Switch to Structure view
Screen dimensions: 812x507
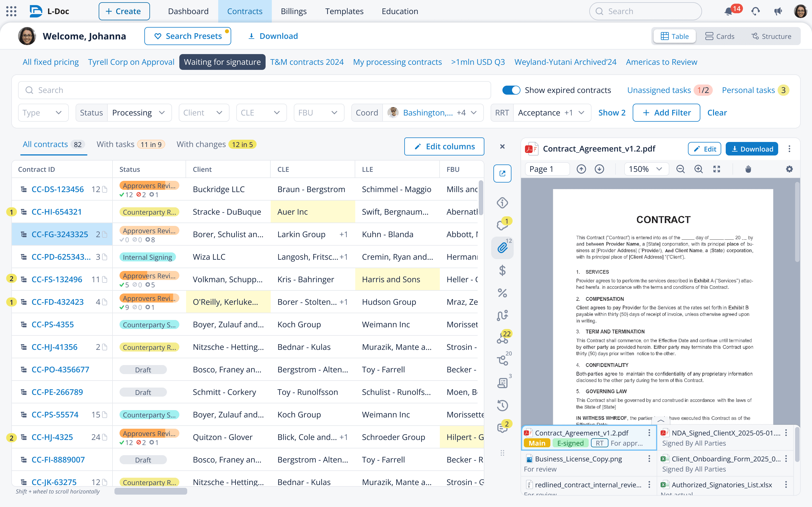pos(771,36)
